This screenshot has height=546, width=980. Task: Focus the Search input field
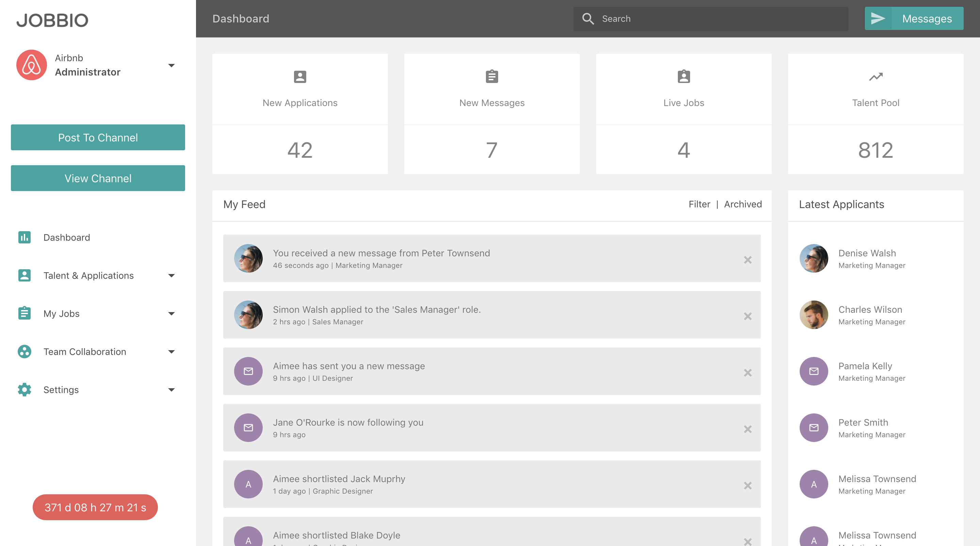point(710,19)
